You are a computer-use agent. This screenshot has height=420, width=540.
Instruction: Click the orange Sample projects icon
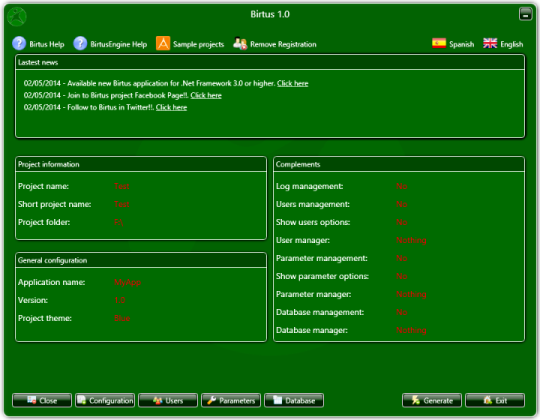pyautogui.click(x=163, y=43)
